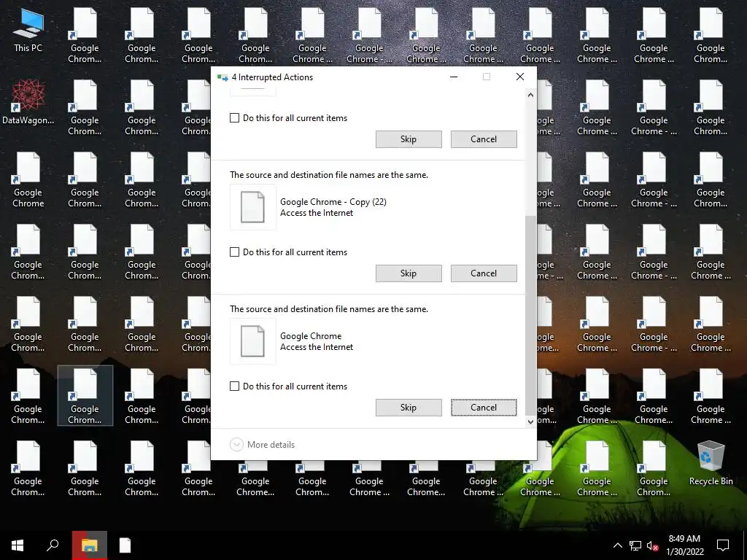This screenshot has width=747, height=560.
Task: Show hidden tray icons chevron
Action: point(617,545)
